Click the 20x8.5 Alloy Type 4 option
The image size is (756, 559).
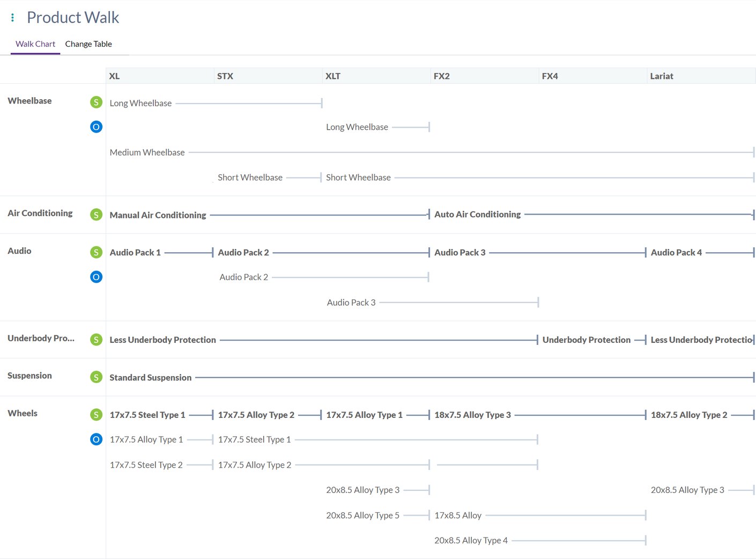(471, 540)
